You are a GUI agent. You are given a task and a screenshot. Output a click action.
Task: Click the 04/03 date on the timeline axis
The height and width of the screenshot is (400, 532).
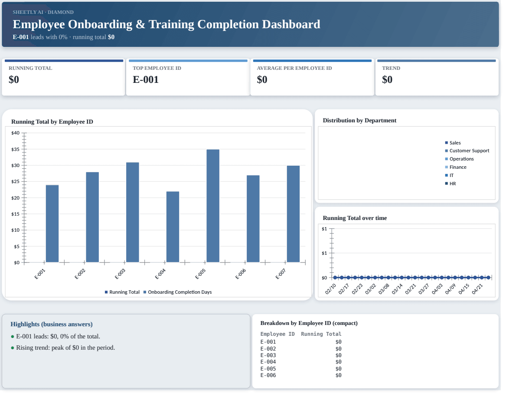[x=437, y=289]
